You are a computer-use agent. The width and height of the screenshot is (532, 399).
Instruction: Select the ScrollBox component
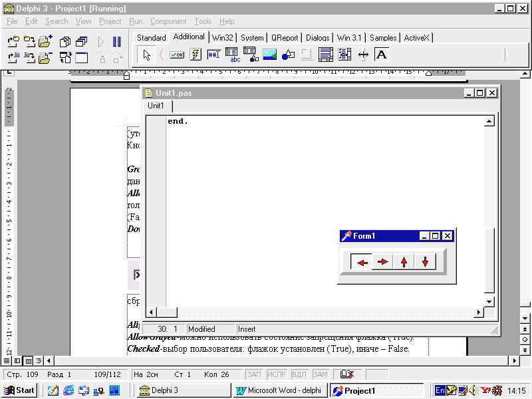(325, 55)
